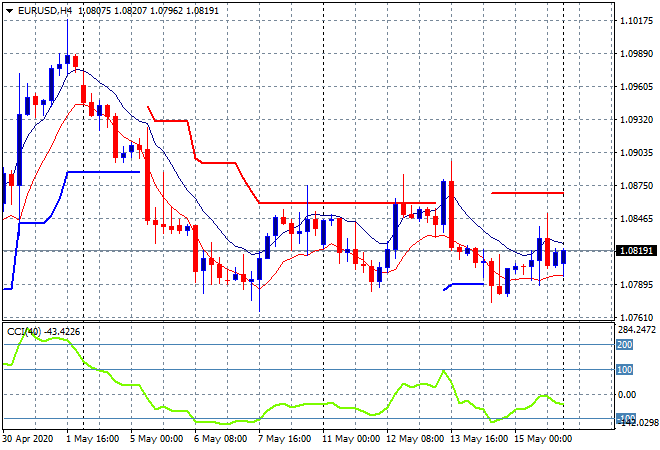Click the 12 May 08:00 time label
660x450 pixels.
pyautogui.click(x=415, y=439)
